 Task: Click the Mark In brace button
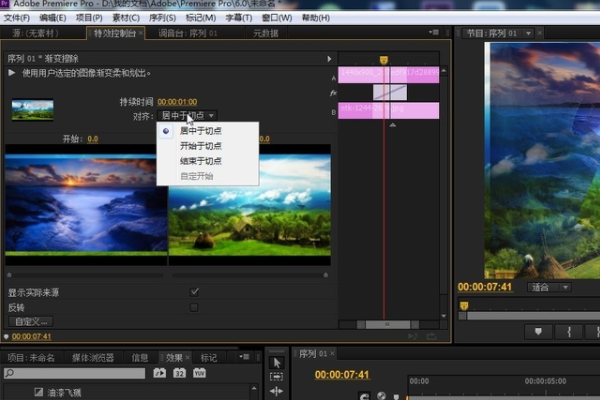(x=569, y=331)
